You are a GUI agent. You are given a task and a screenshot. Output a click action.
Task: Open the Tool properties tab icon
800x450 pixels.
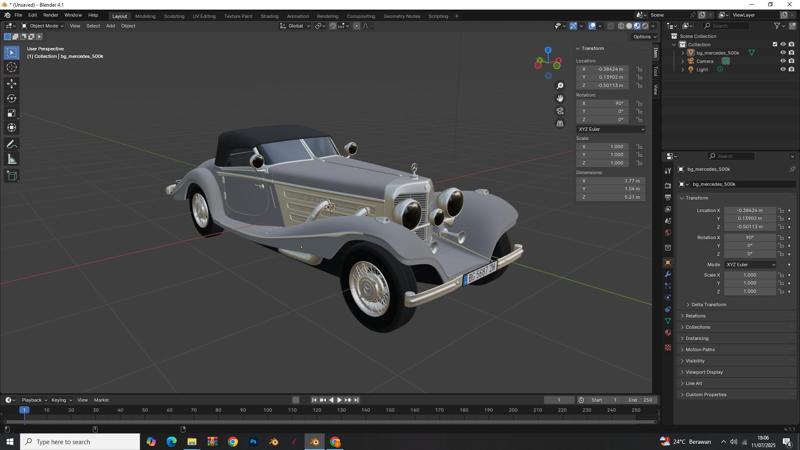click(x=668, y=171)
